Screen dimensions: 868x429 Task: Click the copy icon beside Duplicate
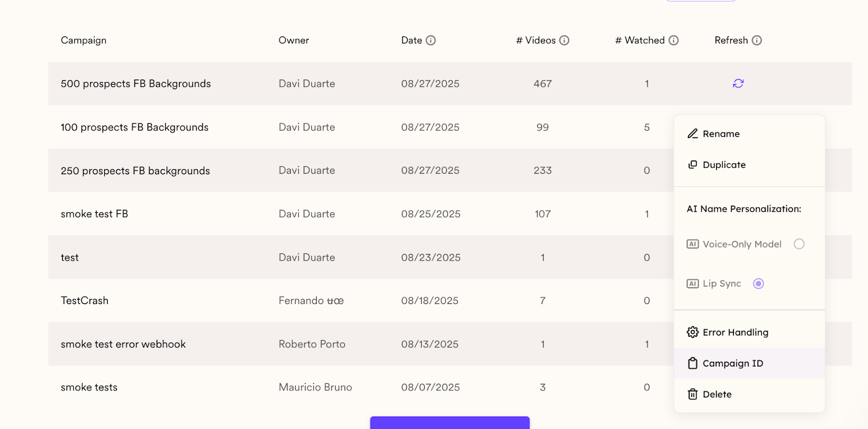[x=693, y=165]
